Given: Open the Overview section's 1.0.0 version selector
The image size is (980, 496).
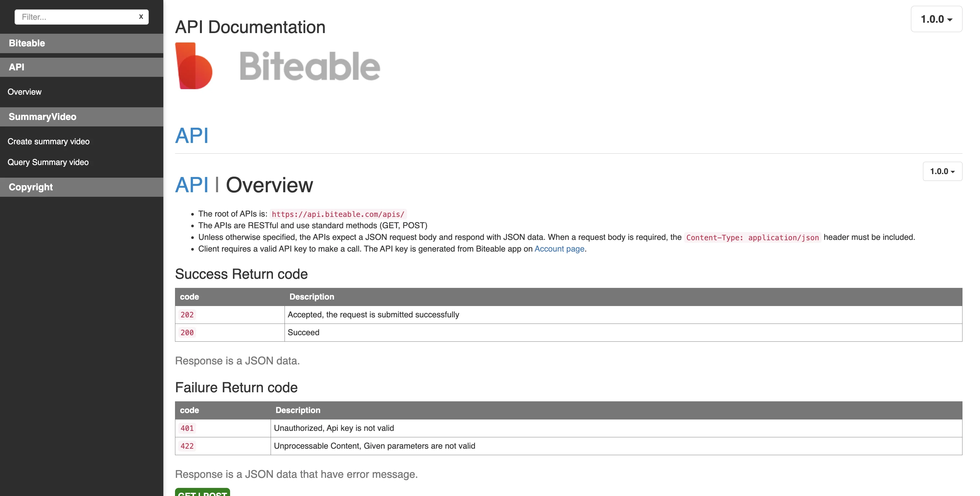Looking at the screenshot, I should pyautogui.click(x=942, y=171).
